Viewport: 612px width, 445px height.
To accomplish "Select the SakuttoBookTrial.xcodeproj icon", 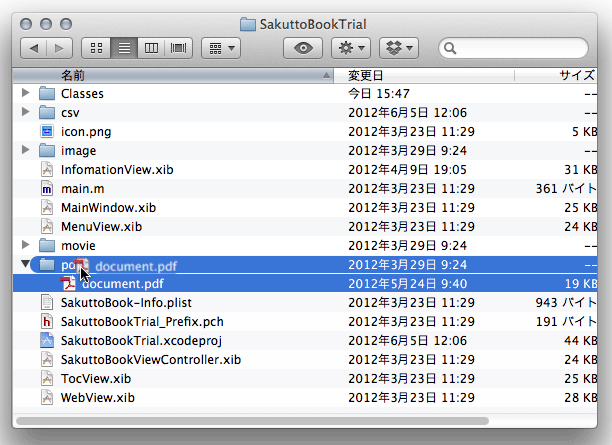I will coord(47,340).
